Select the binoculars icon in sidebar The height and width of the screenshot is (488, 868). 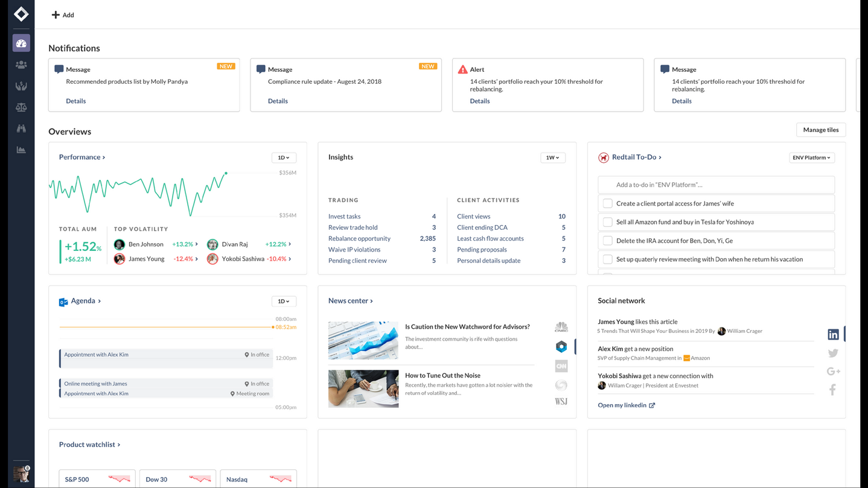click(21, 128)
